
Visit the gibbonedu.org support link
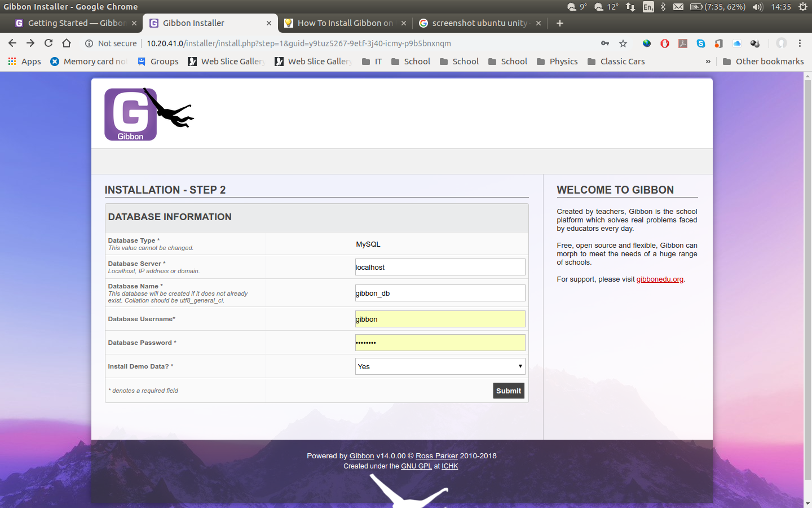(x=660, y=279)
